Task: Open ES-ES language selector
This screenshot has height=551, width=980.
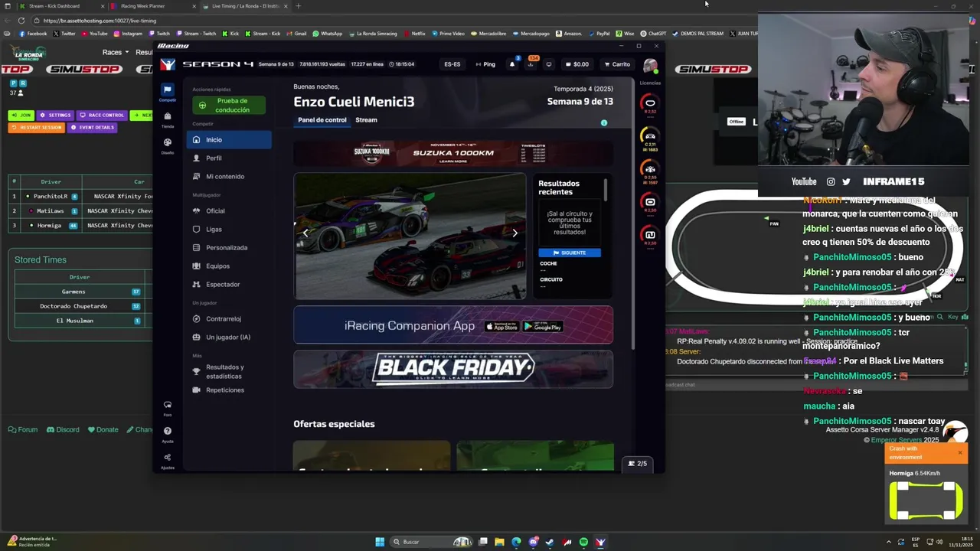Action: click(452, 64)
